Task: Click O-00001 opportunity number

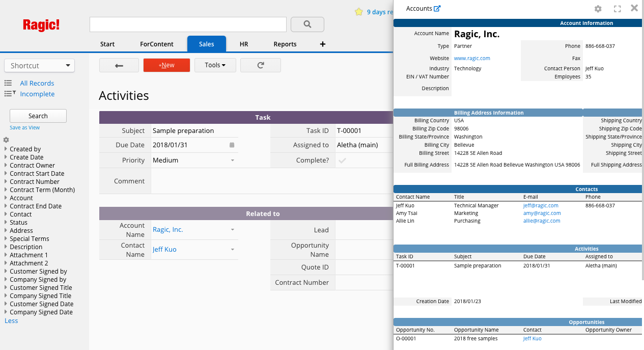Action: point(406,339)
